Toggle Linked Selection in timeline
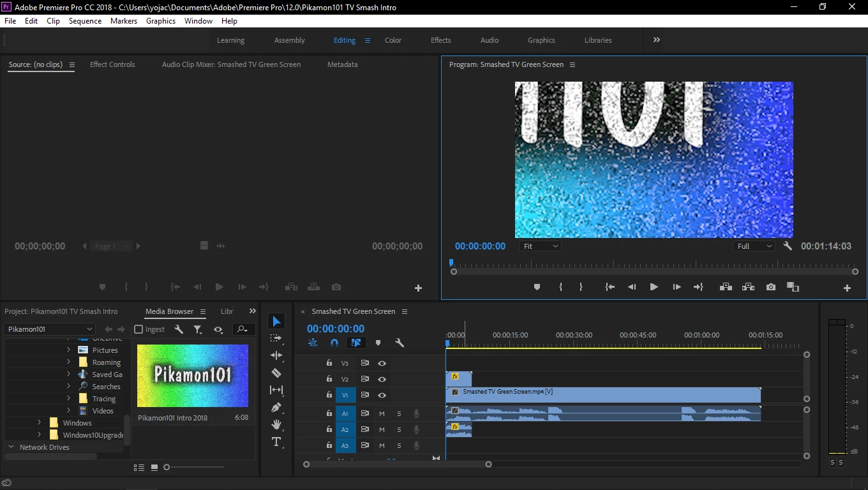Screen dimensions: 868x490 pos(356,343)
